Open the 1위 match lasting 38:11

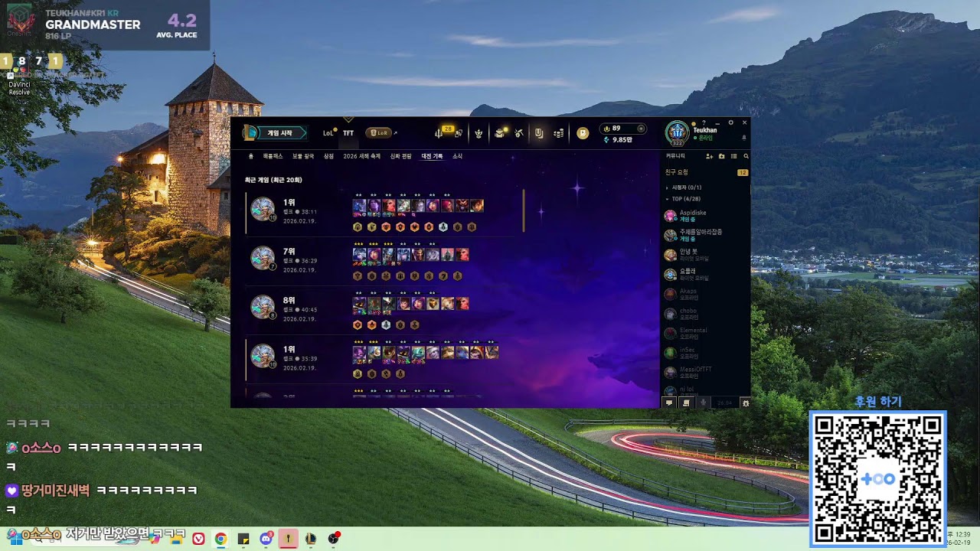pyautogui.click(x=381, y=212)
